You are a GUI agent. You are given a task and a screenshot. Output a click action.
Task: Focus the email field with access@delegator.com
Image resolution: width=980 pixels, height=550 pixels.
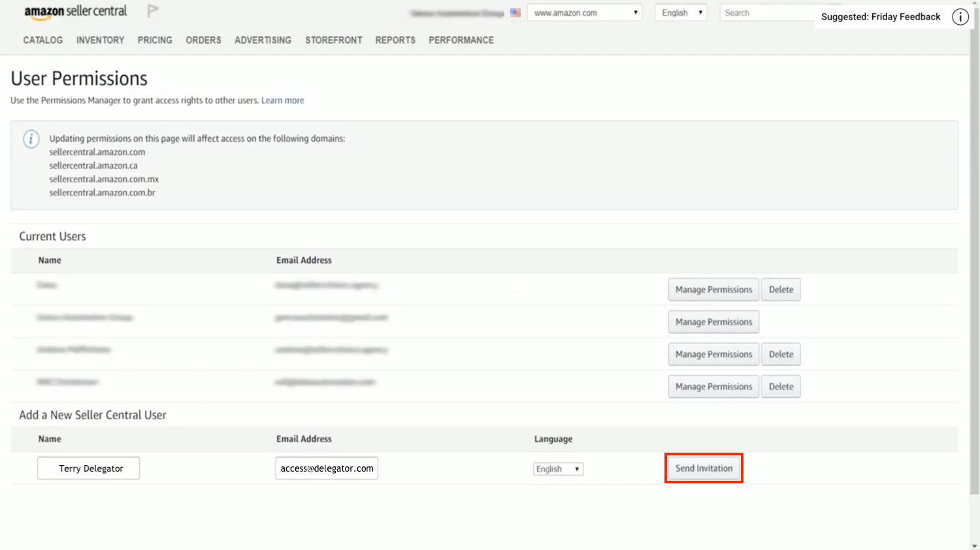point(327,468)
